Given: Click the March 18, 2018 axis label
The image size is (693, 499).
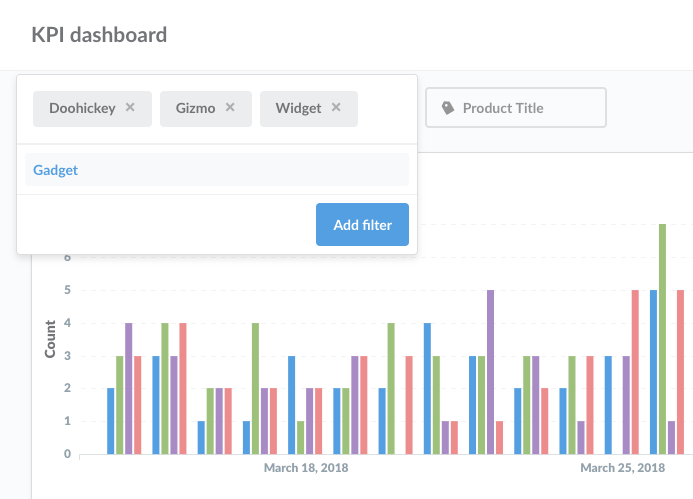Looking at the screenshot, I should coord(306,468).
